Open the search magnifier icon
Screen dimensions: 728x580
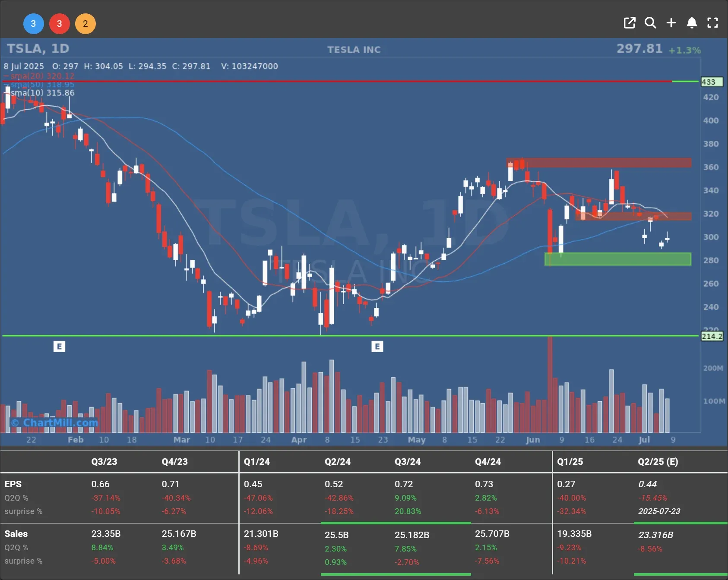tap(650, 23)
